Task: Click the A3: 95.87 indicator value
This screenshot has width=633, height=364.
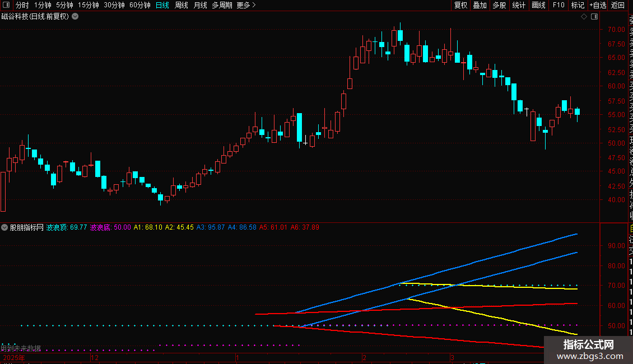Action: click(x=210, y=227)
